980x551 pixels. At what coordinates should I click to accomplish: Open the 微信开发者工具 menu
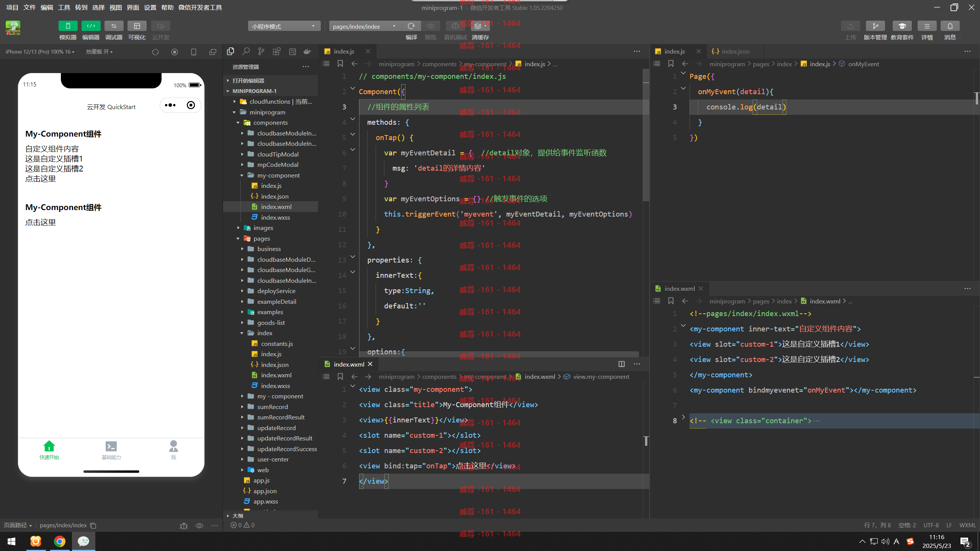[x=200, y=8]
